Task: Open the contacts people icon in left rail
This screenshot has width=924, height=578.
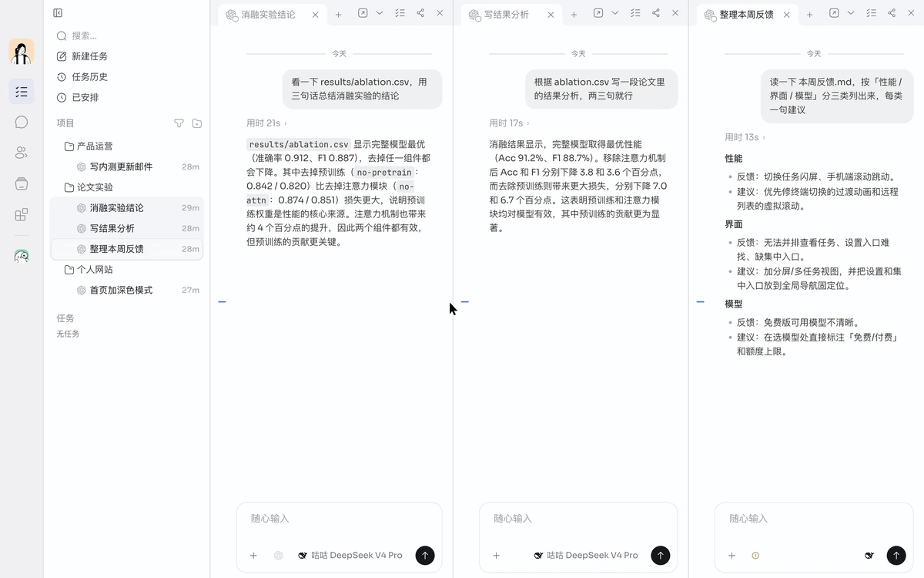Action: (x=22, y=153)
